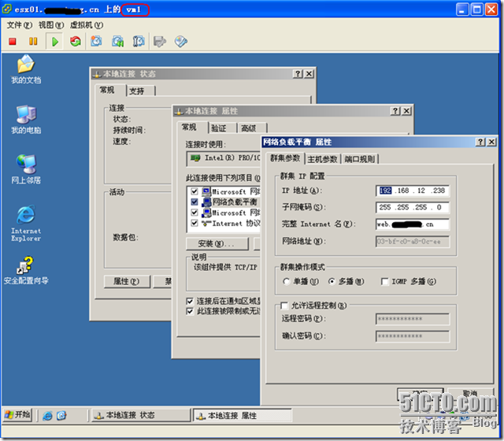
Task: Click the 开始 Start button
Action: point(17,415)
